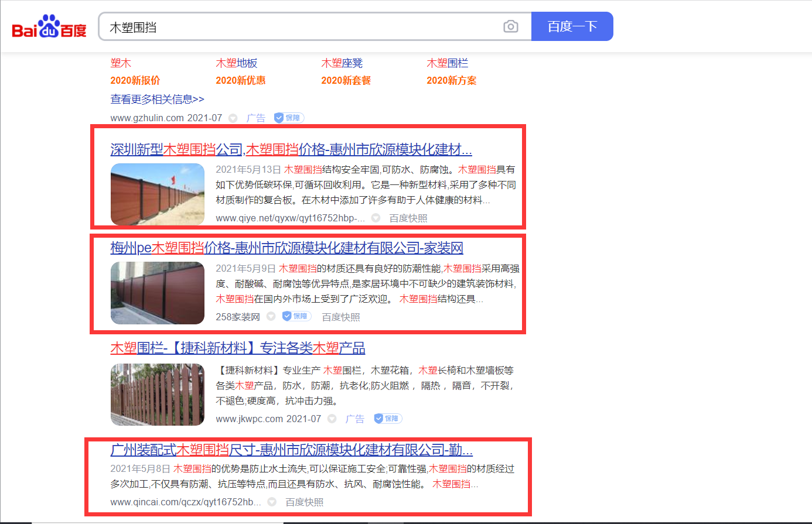This screenshot has height=524, width=812.
Task: Click 2020新报价 text under 塑木
Action: pyautogui.click(x=135, y=81)
